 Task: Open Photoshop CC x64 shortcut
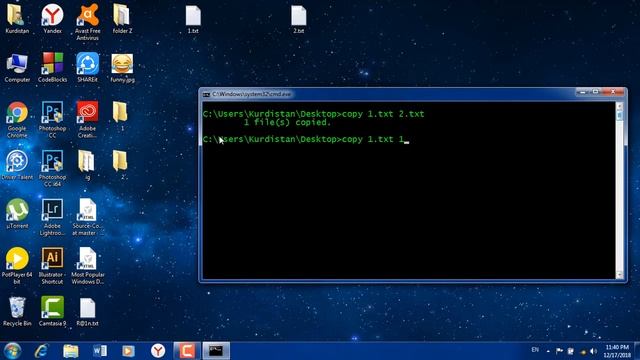[x=52, y=168]
